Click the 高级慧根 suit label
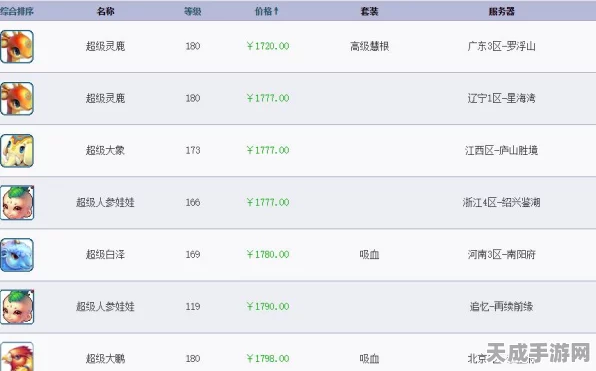 coord(369,46)
